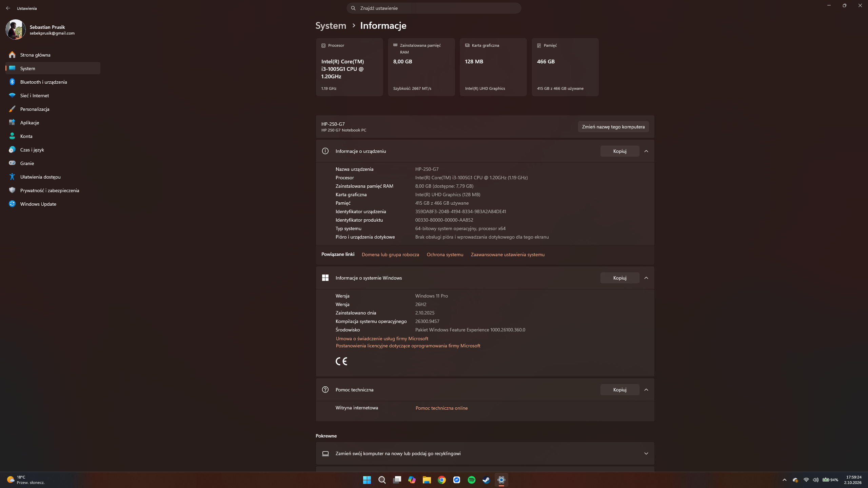
Task: Launch Copilot from the taskbar
Action: (x=412, y=480)
